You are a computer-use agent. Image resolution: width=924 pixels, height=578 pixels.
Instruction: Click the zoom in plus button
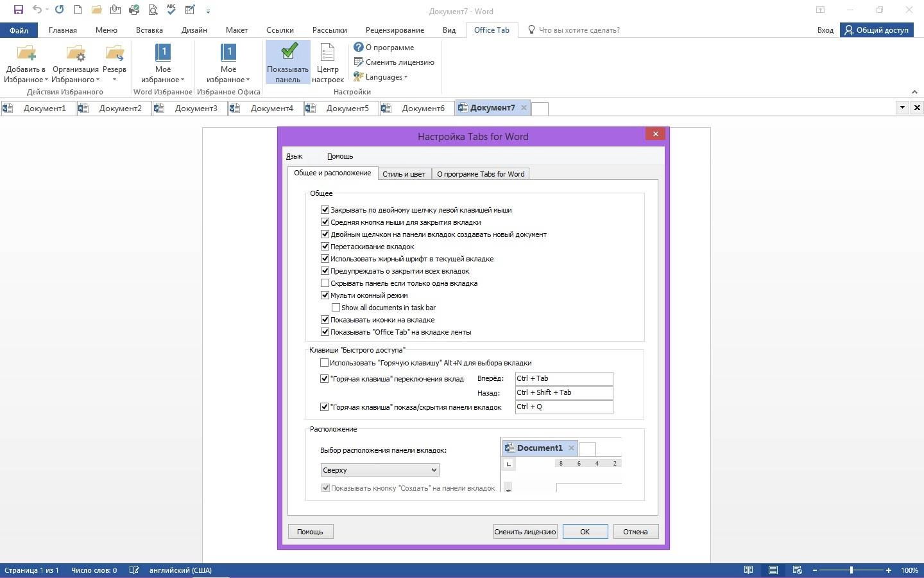pos(889,570)
